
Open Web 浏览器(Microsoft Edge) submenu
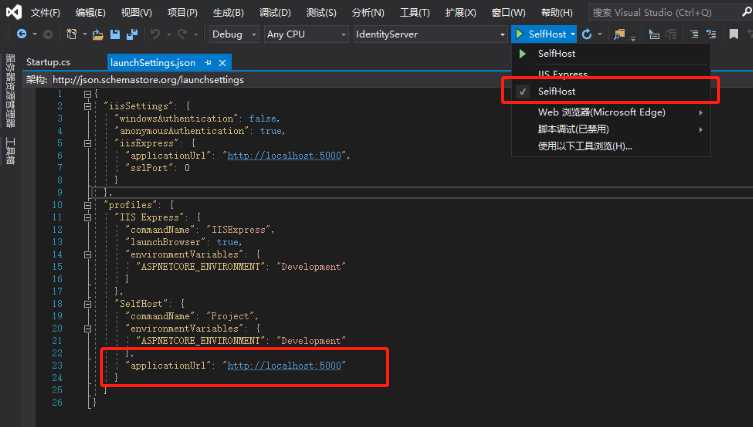pos(610,112)
